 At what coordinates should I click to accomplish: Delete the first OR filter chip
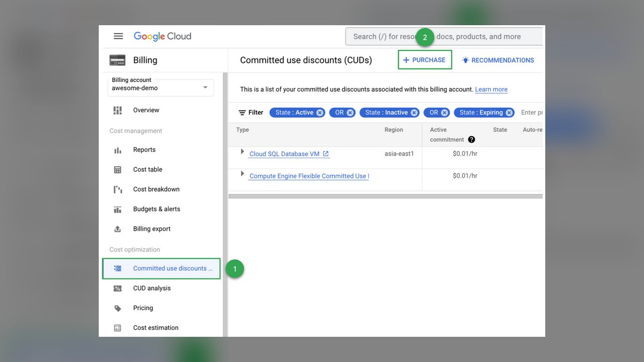click(x=350, y=113)
